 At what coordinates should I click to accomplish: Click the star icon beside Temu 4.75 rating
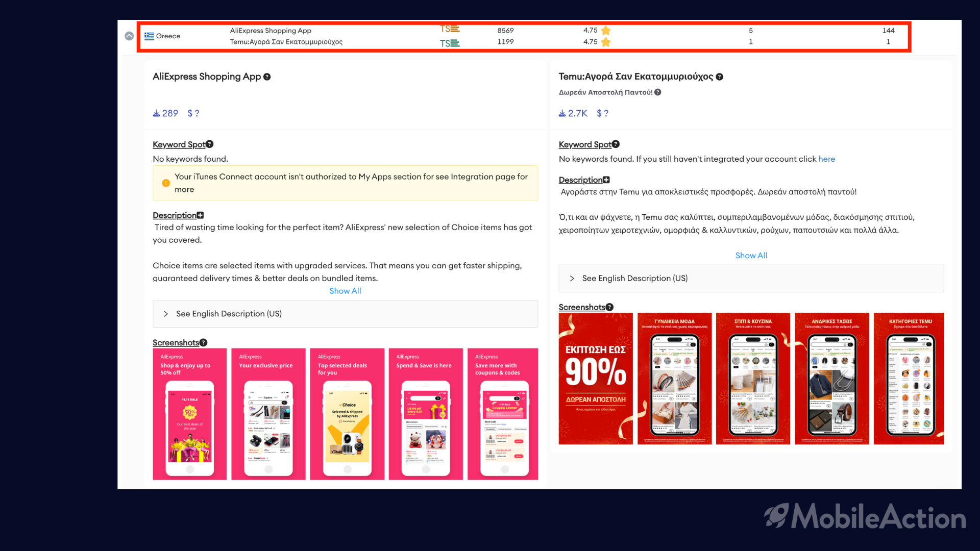coord(606,42)
